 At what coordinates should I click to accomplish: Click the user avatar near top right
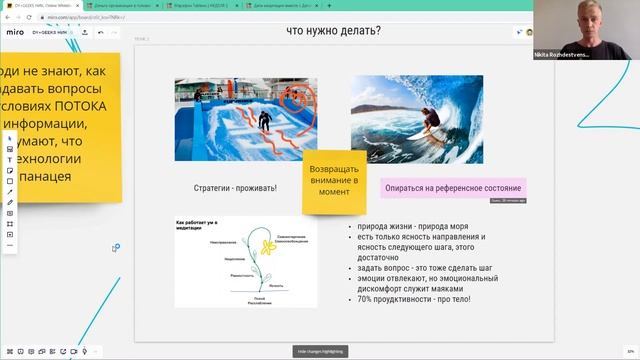(x=529, y=32)
